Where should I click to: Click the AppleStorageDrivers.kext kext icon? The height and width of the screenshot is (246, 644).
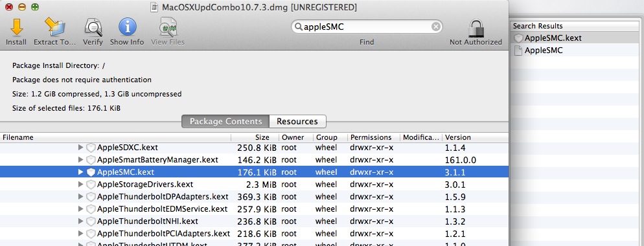point(91,184)
